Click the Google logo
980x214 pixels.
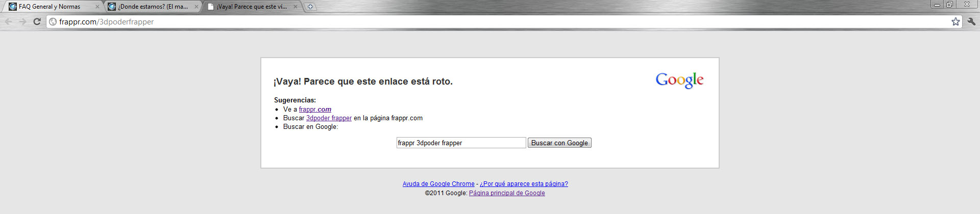pyautogui.click(x=679, y=80)
